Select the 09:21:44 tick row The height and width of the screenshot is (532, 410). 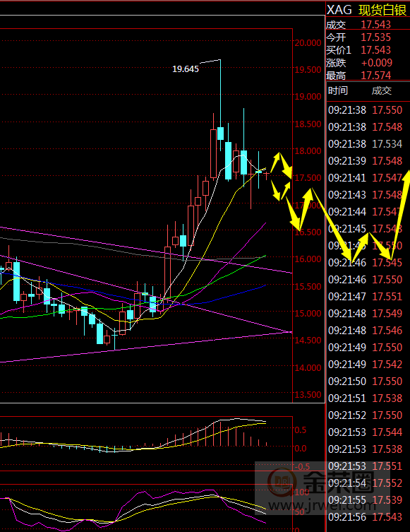[366, 212]
